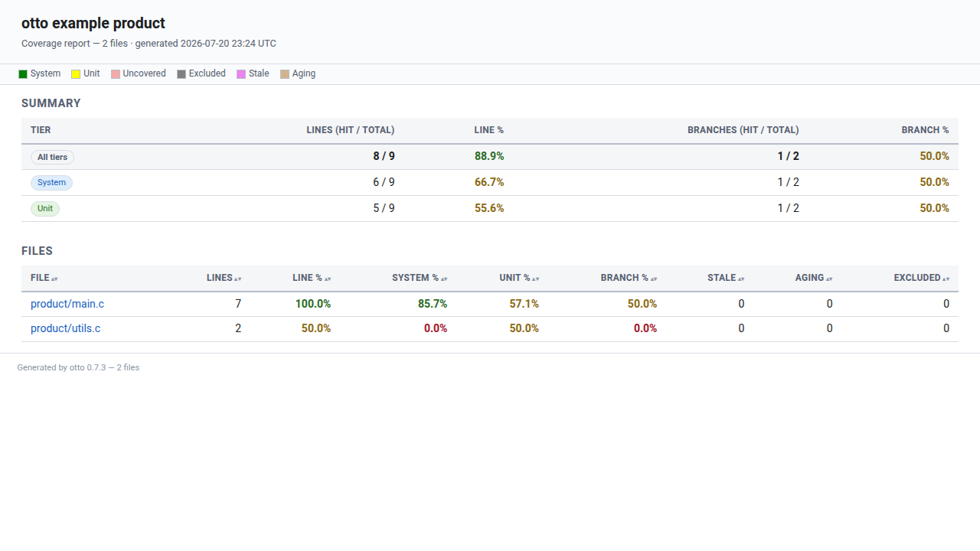Select the Unit tier badge
The width and height of the screenshot is (980, 551).
[x=45, y=208]
